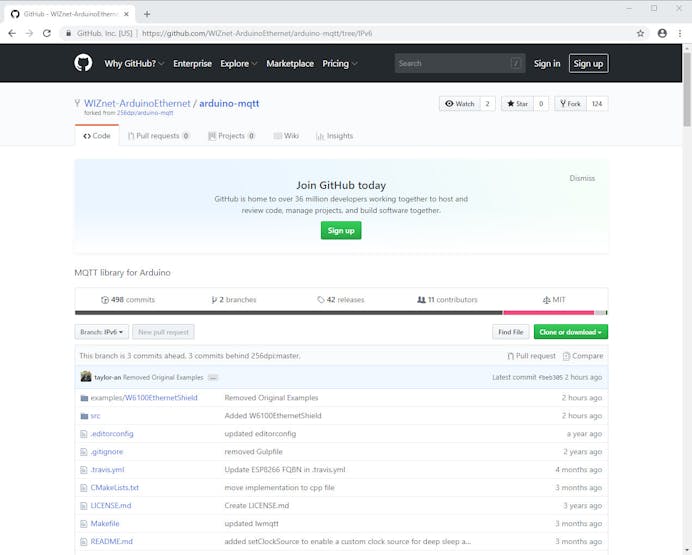Expand commit message ellipsis button

(213, 378)
